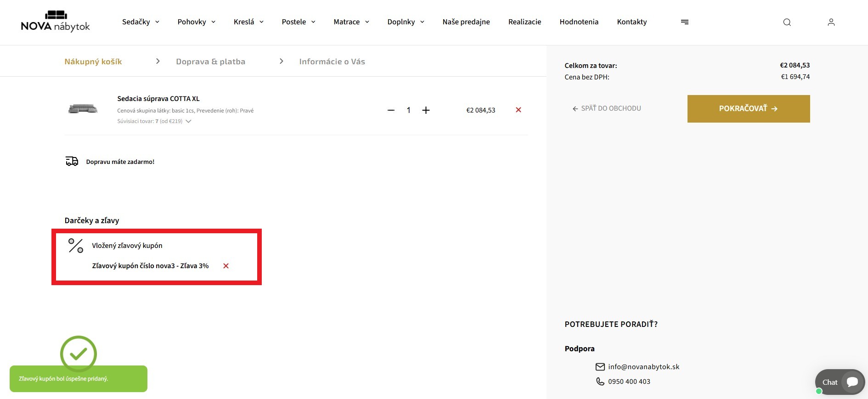The height and width of the screenshot is (399, 868).
Task: Click the 'Cena bez DPH:' label
Action: (587, 77)
